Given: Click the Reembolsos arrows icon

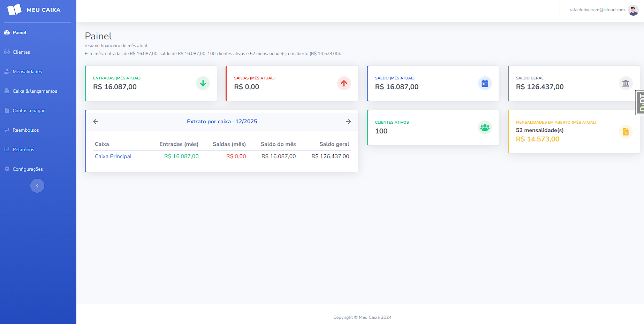Looking at the screenshot, I should 7,130.
